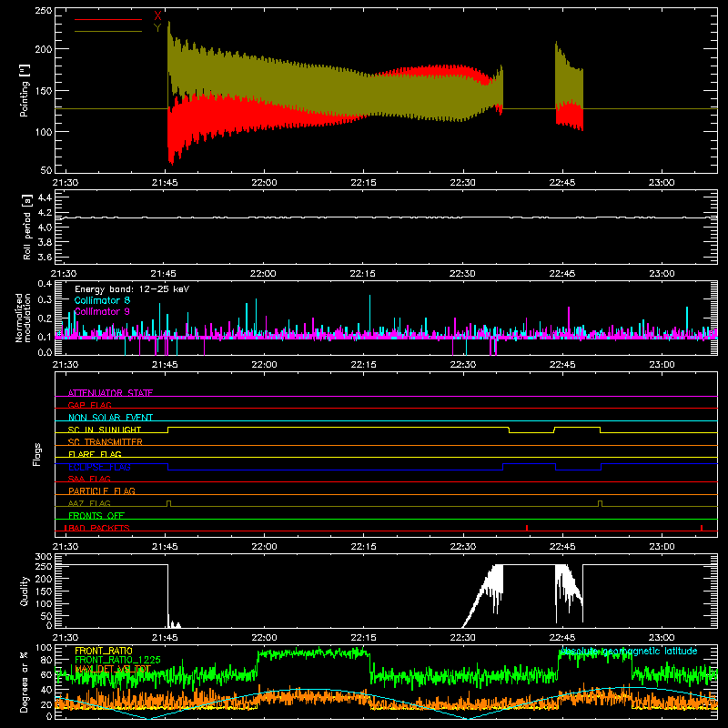Click the ECLIPSE_FLAG falling step at 21:45
This screenshot has height=728, width=728.
click(168, 467)
